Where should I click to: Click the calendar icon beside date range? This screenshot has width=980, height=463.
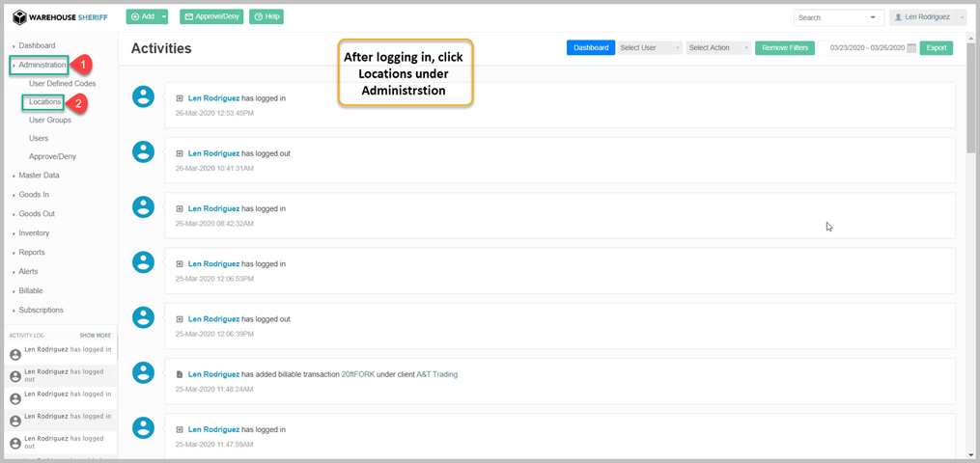(x=910, y=48)
